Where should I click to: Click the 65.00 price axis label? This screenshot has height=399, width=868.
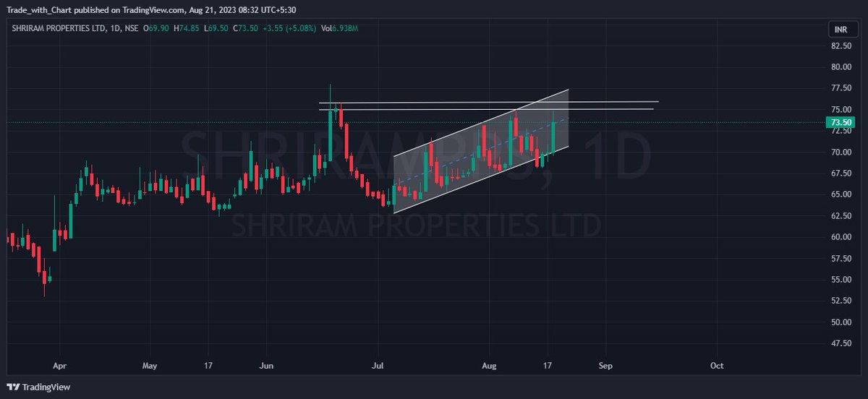tap(840, 194)
